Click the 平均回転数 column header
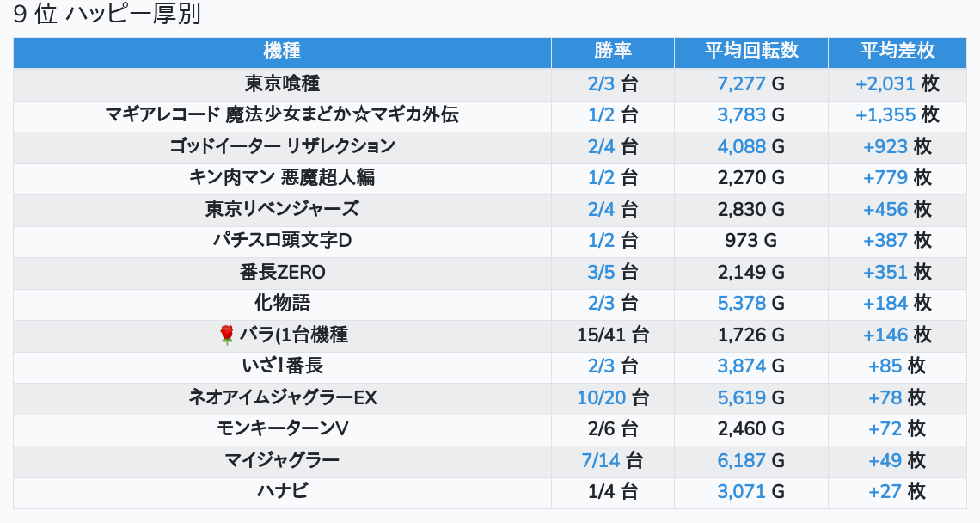 751,52
